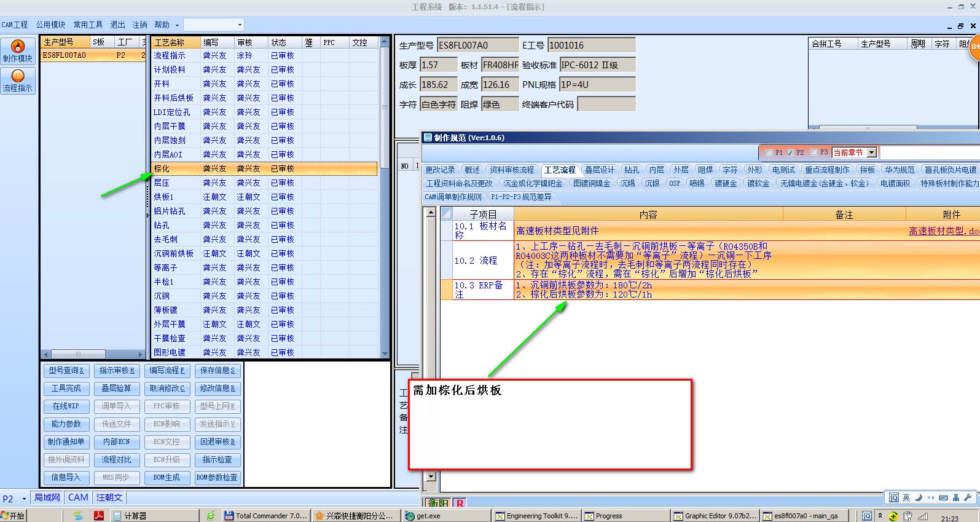Open the 钻孔 tab in 制作规范

tap(632, 170)
